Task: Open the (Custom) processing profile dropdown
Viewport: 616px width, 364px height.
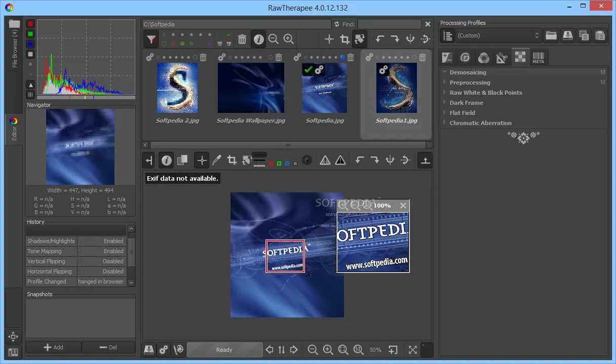Action: click(x=499, y=35)
